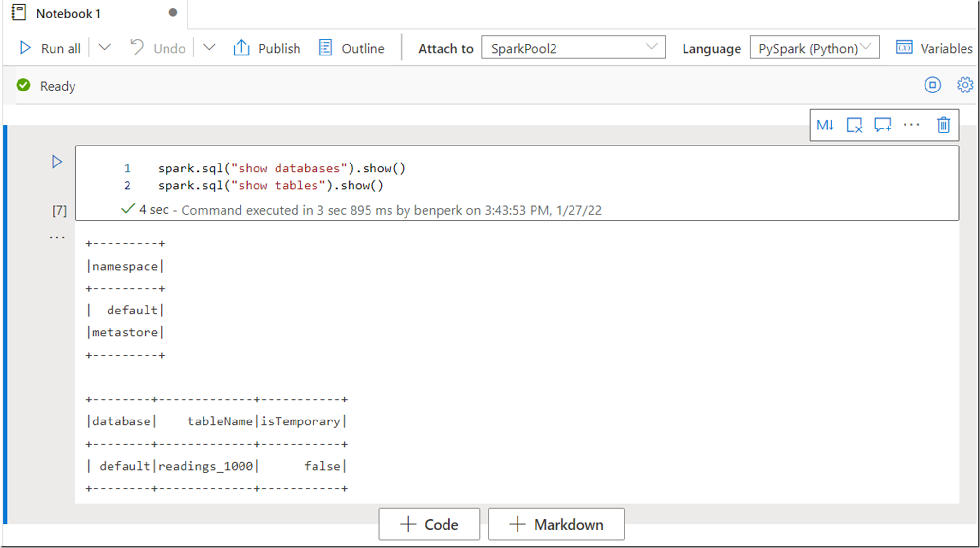
Task: Click the Add Markdown cell button
Action: pos(555,524)
